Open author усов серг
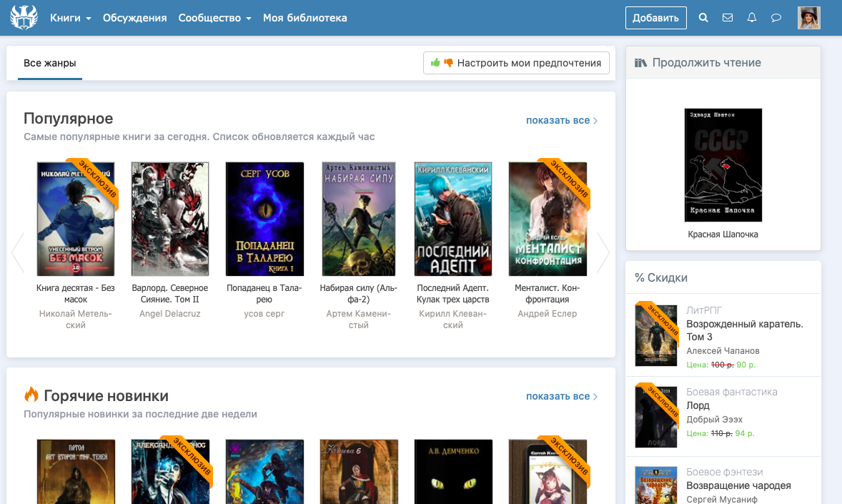The height and width of the screenshot is (504, 842). [x=264, y=313]
